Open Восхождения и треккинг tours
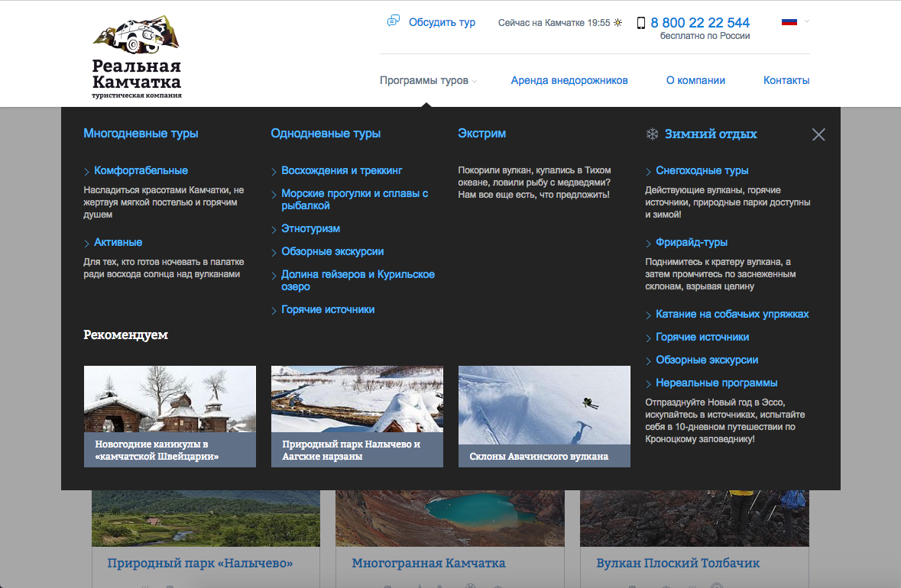This screenshot has height=588, width=901. (342, 170)
